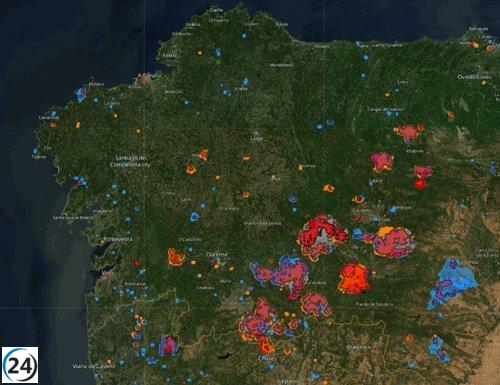Click the Ferrol label on the coast
The image size is (500, 385).
pos(170,56)
